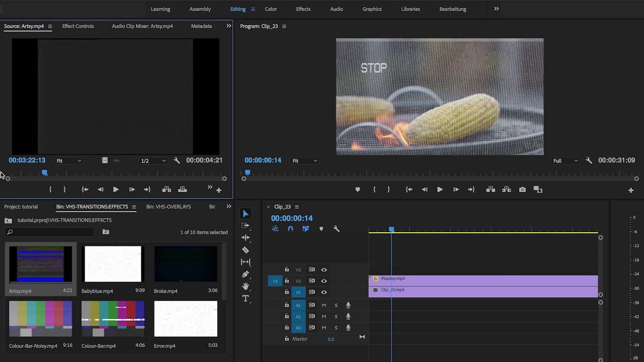Expand the workspace overflow chevron menu
The height and width of the screenshot is (362, 644).
pos(496,9)
